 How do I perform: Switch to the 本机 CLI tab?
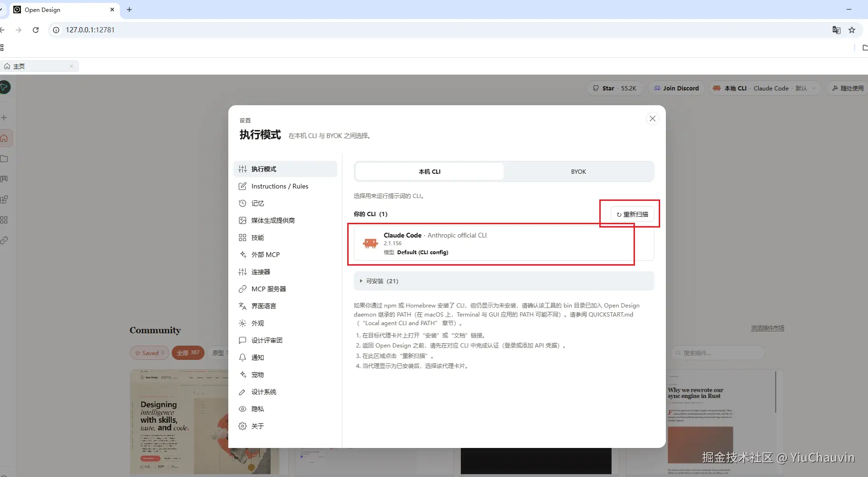pos(429,171)
